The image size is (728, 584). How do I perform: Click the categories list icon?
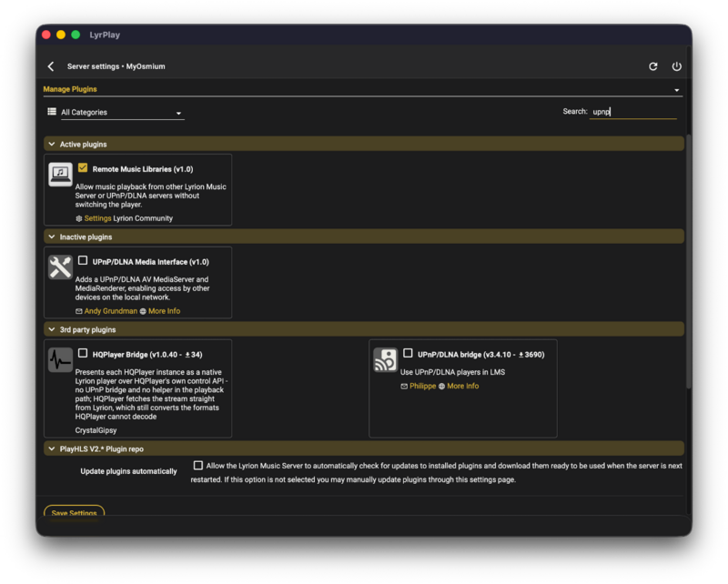52,111
